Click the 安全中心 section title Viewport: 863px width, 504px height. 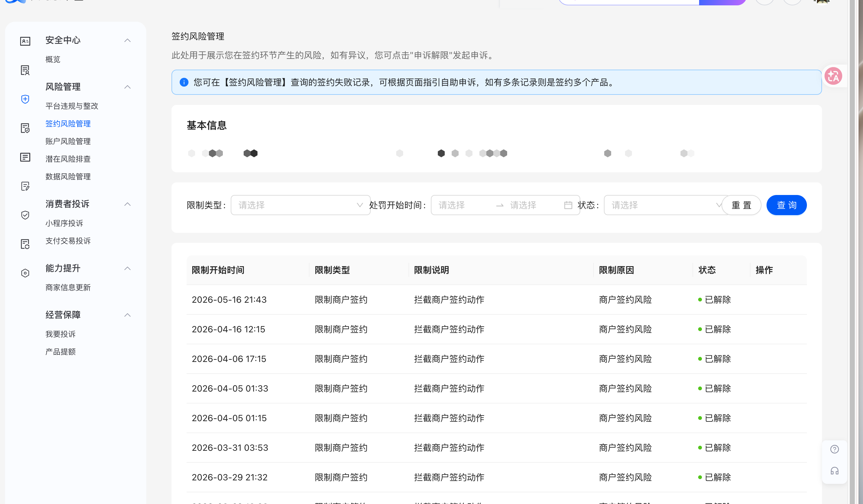[x=63, y=40]
